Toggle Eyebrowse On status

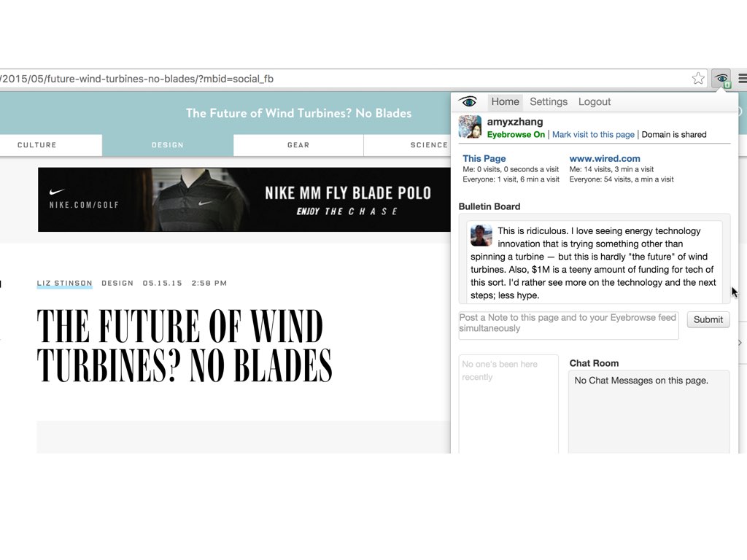[516, 134]
